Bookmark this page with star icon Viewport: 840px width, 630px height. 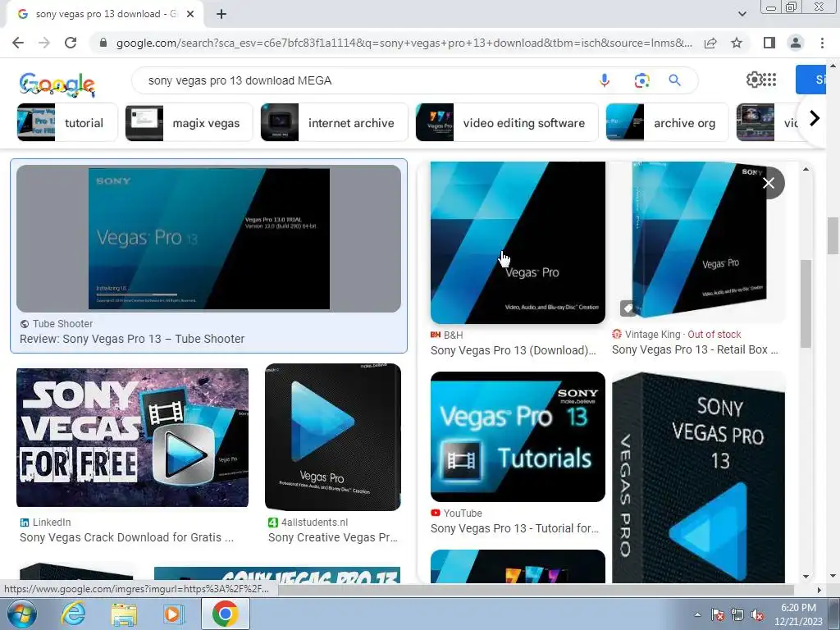coord(737,43)
